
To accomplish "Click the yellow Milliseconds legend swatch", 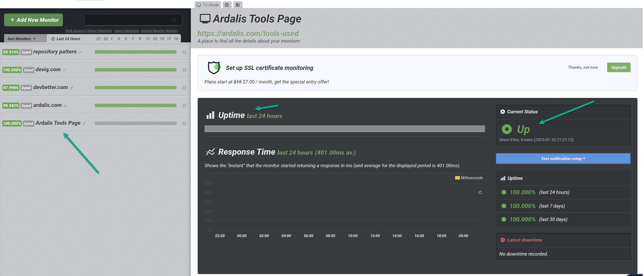I will tap(457, 178).
